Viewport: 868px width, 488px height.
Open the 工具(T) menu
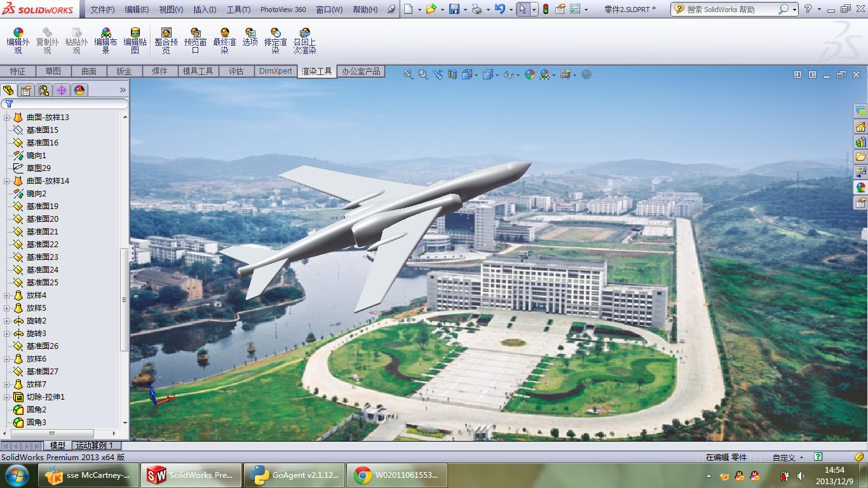click(x=238, y=10)
